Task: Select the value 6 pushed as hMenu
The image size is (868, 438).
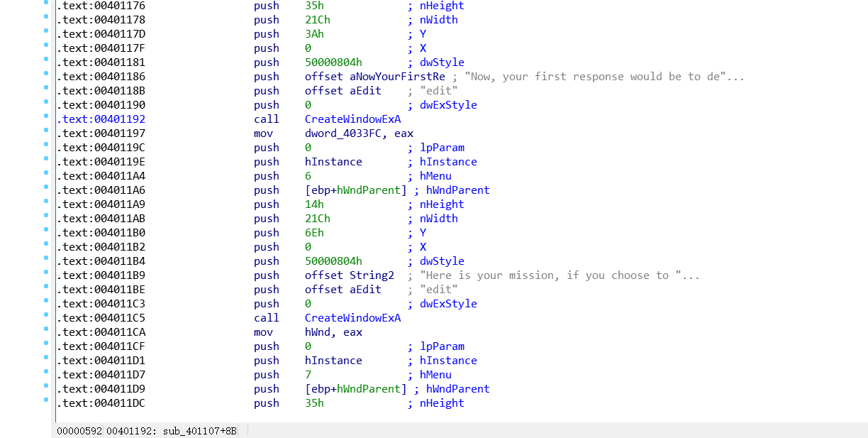Action: 308,176
